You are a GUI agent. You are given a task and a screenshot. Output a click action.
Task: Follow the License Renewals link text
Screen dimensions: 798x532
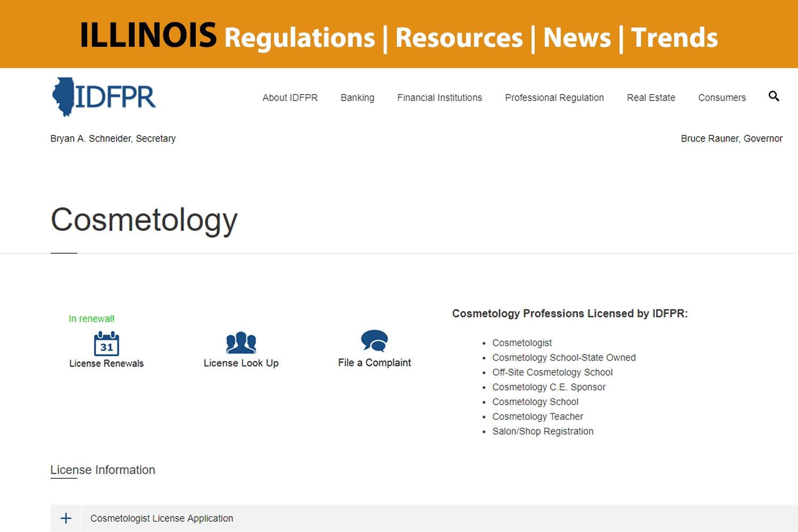106,363
